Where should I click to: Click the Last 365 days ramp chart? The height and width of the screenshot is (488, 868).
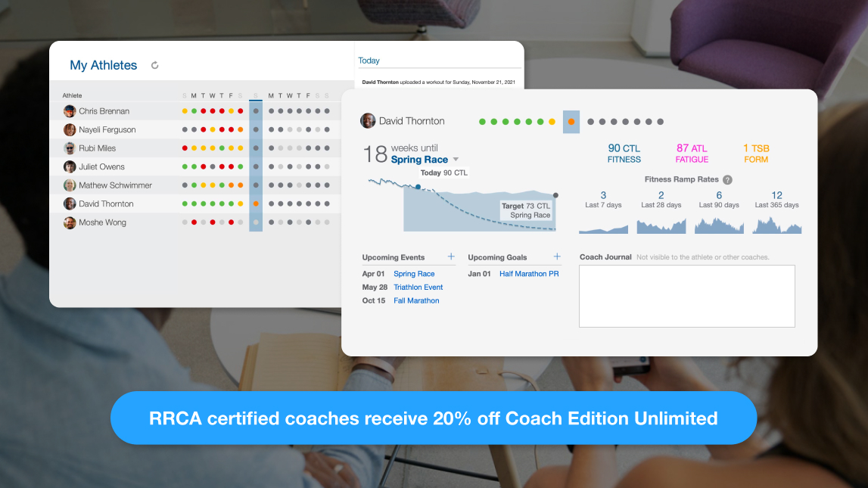click(776, 225)
